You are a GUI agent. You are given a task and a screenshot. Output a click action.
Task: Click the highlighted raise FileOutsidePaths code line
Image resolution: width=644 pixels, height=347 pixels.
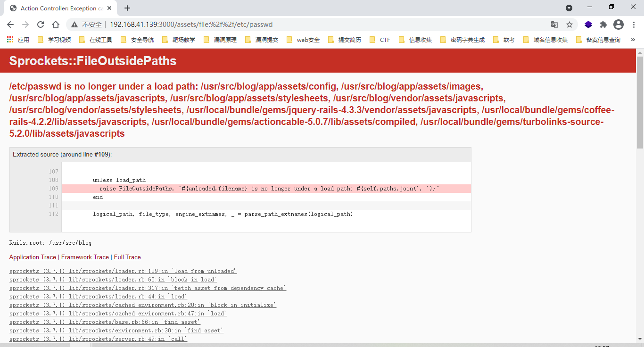[266, 189]
